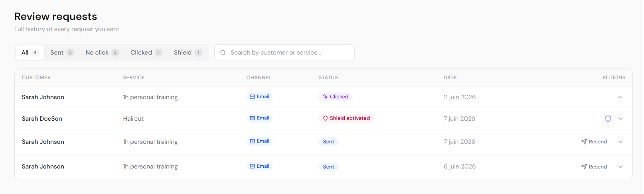The width and height of the screenshot is (644, 194).
Task: Click the Clicked status badge
Action: coord(336,97)
